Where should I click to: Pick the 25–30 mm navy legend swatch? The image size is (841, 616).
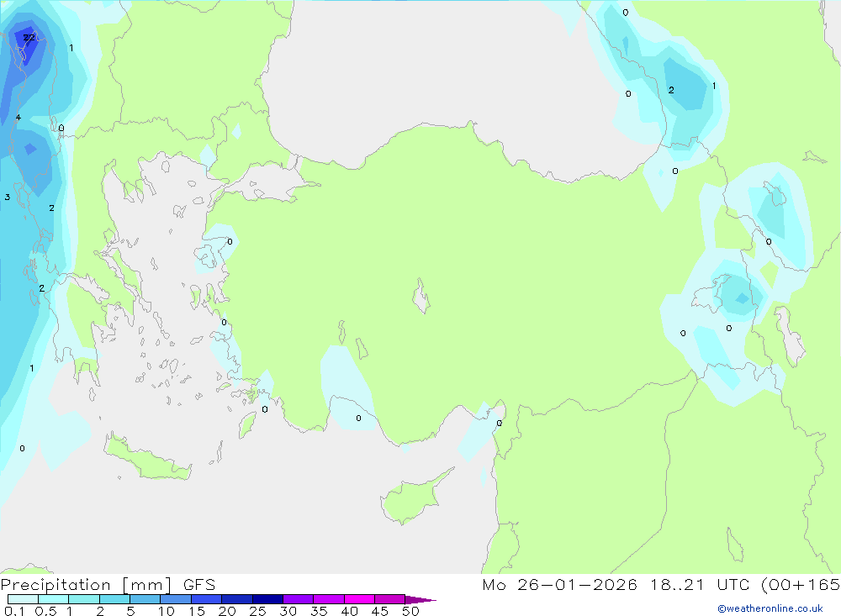(267, 599)
